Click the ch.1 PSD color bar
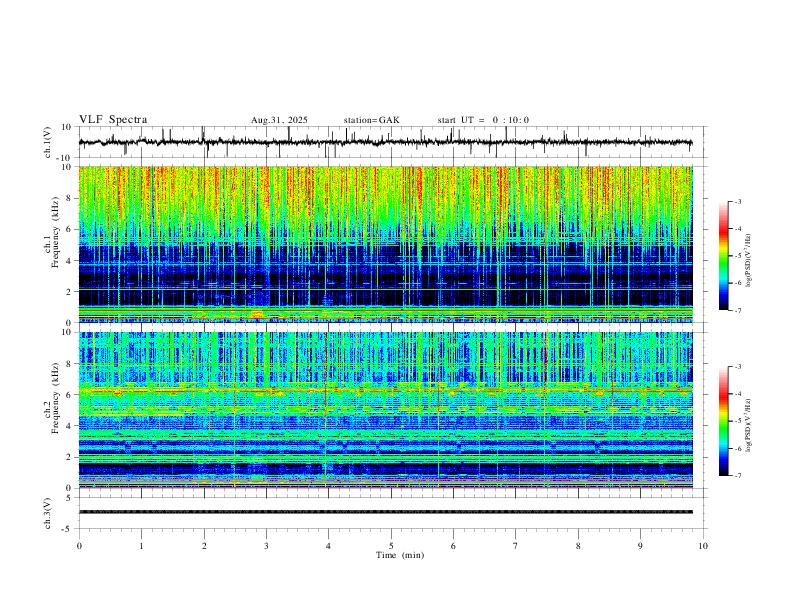 click(x=723, y=256)
